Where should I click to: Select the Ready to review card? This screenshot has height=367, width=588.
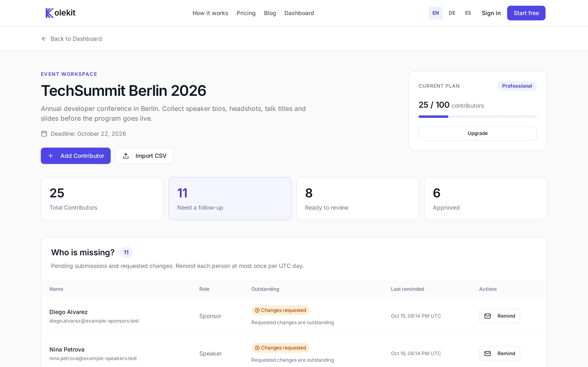(x=358, y=199)
